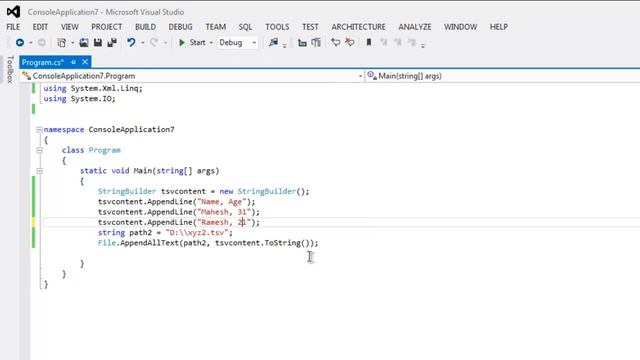
Task: Click the Find in Files toolbar icon
Action: point(273,42)
